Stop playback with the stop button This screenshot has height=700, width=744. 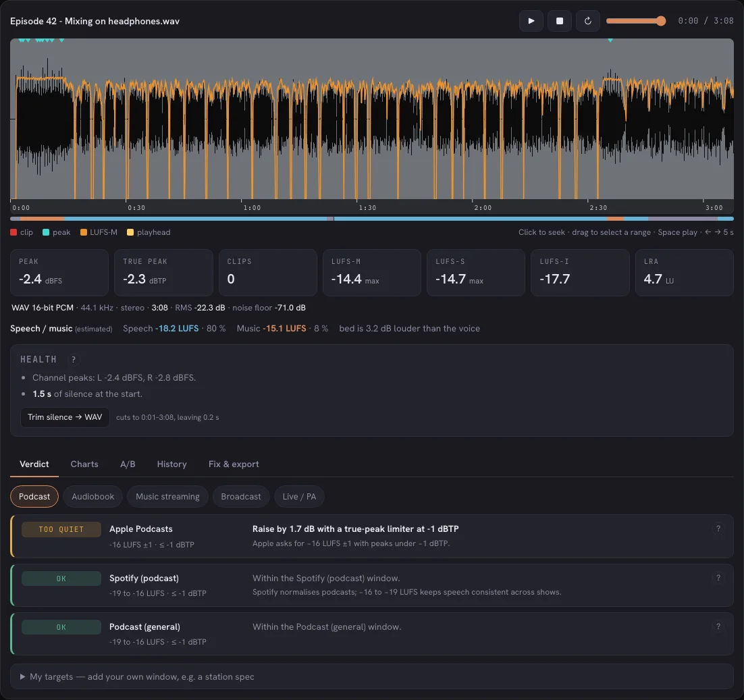[560, 21]
